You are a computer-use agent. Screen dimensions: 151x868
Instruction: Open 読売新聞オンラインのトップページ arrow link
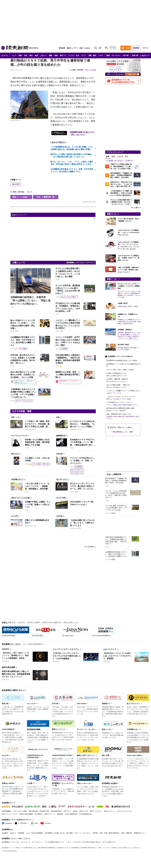pyautogui.click(x=81, y=262)
